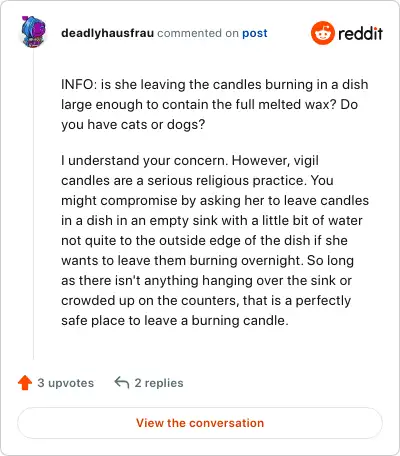The image size is (400, 456).
Task: Click the 'serious religious practice' phrase
Action: coord(226,180)
